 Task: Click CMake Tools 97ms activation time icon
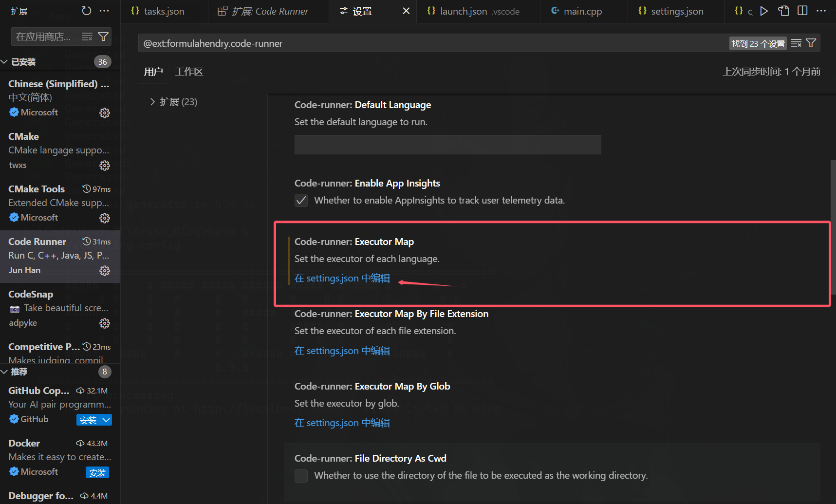click(x=87, y=188)
